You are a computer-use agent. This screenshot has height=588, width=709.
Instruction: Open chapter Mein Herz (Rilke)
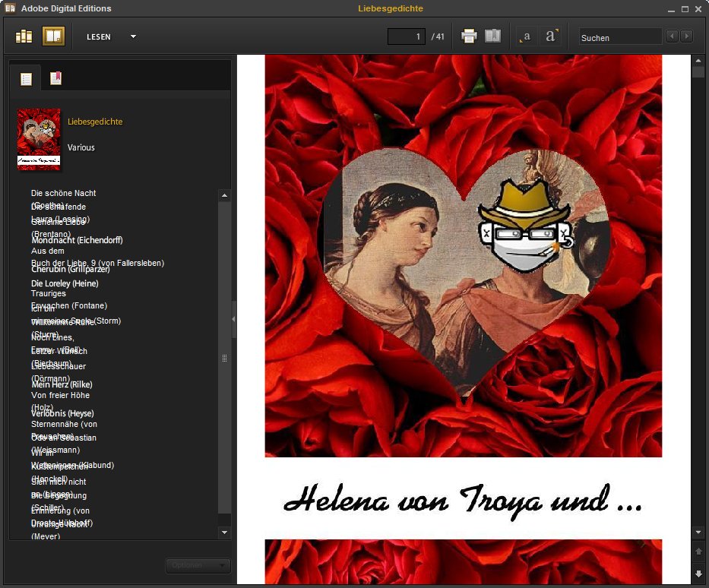[x=62, y=384]
